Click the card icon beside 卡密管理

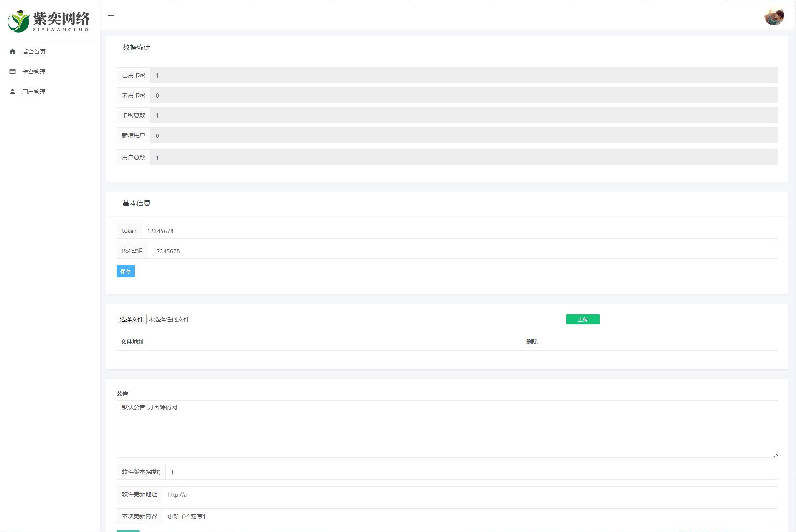coord(13,71)
